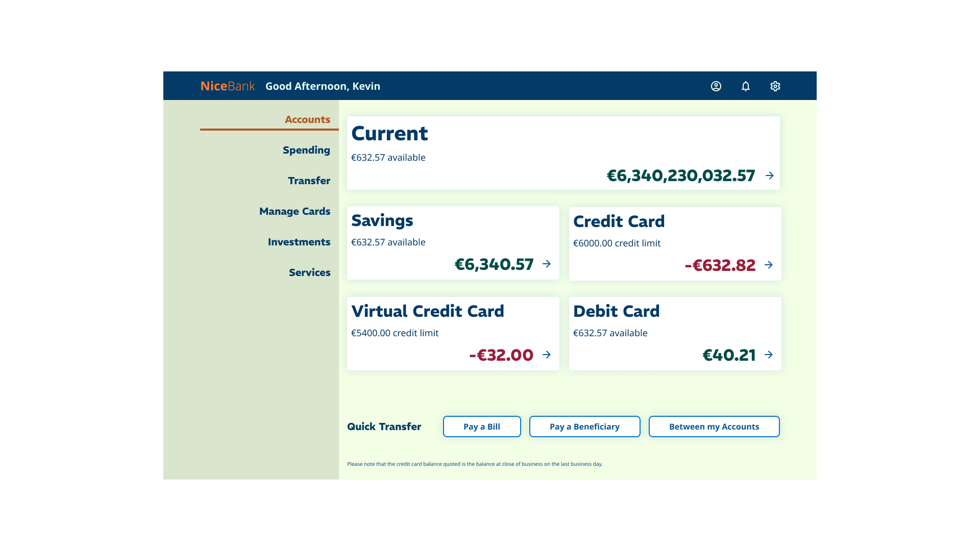The height and width of the screenshot is (551, 980).
Task: Open Manage Cards
Action: click(295, 211)
